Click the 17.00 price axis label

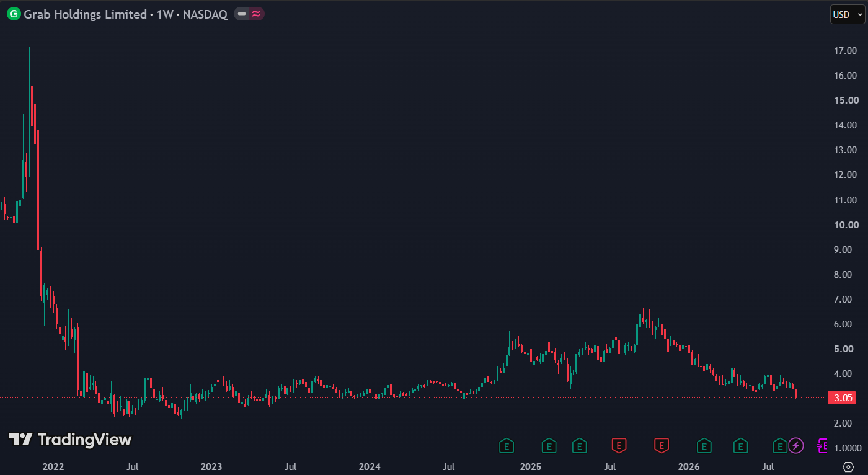[x=846, y=51]
